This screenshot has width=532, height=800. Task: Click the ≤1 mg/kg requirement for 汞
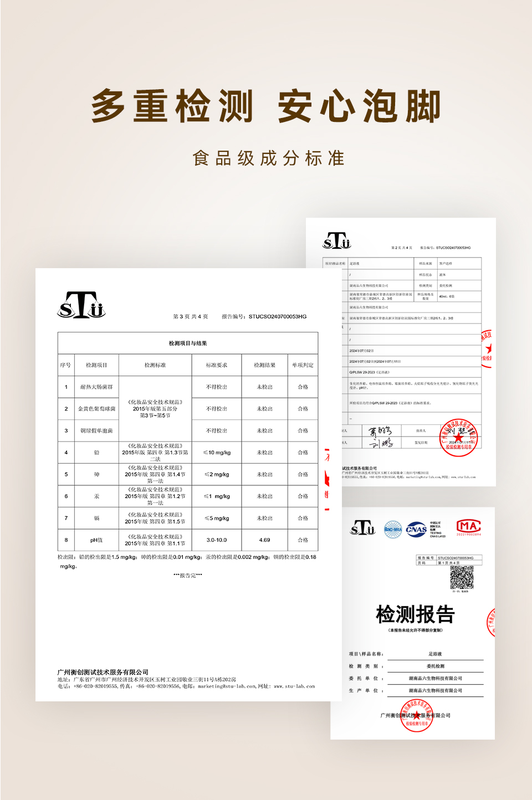point(217,496)
